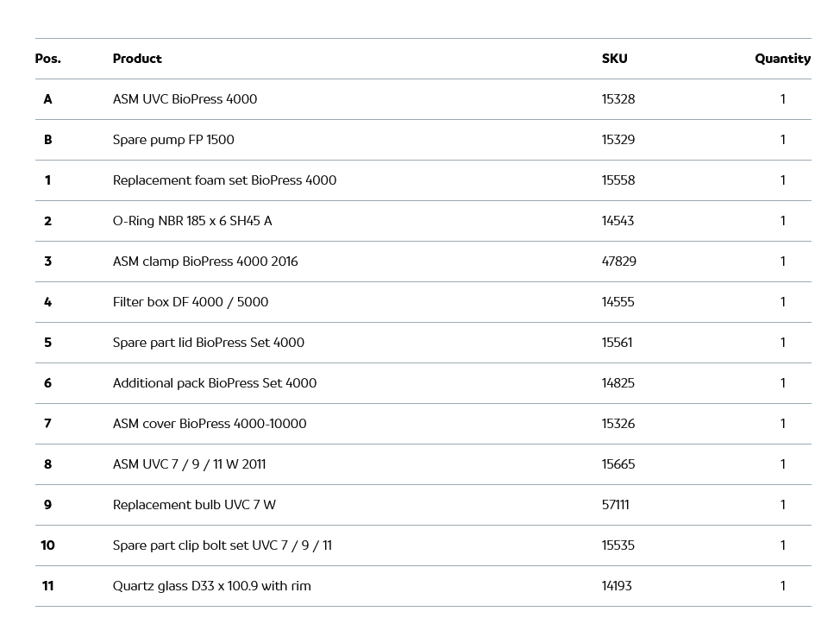Click the Pos. column header
Screen dimensions: 840x643
pyautogui.click(x=47, y=59)
